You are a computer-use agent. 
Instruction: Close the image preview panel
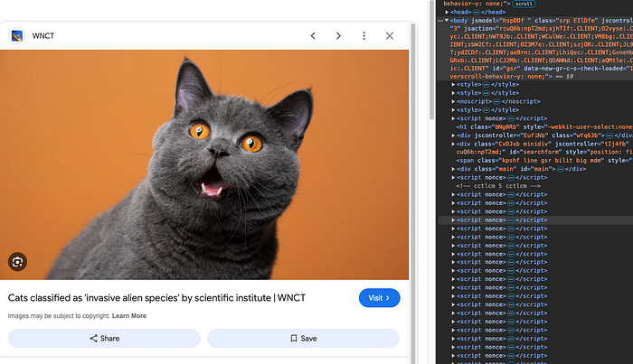pos(390,36)
